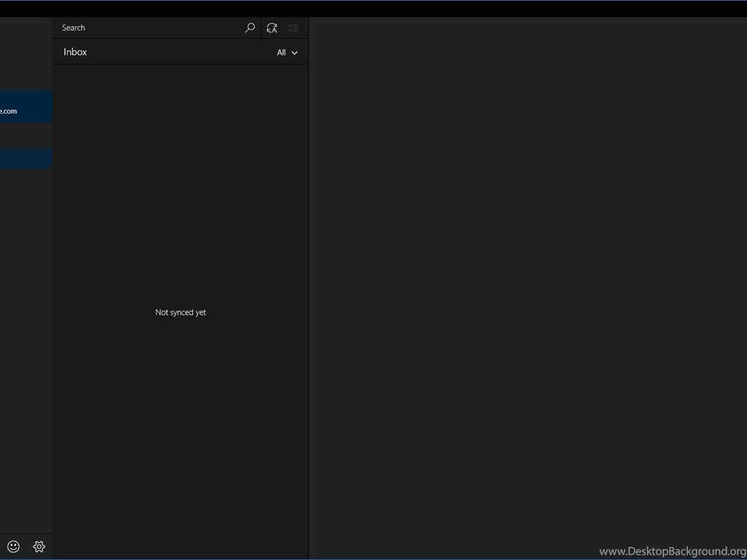Click the sync this view icon
Screen dimensions: 747x560
(x=271, y=28)
